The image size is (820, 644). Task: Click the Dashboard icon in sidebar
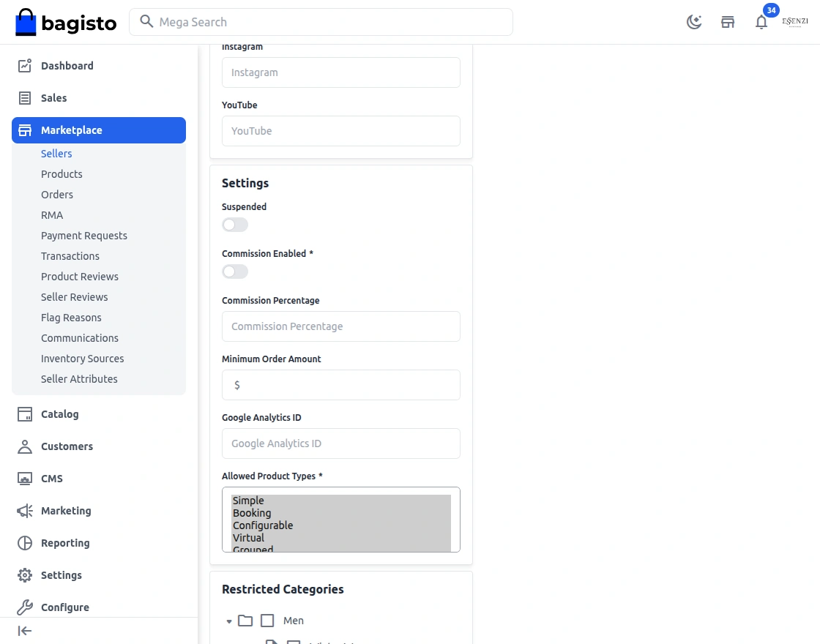[25, 66]
